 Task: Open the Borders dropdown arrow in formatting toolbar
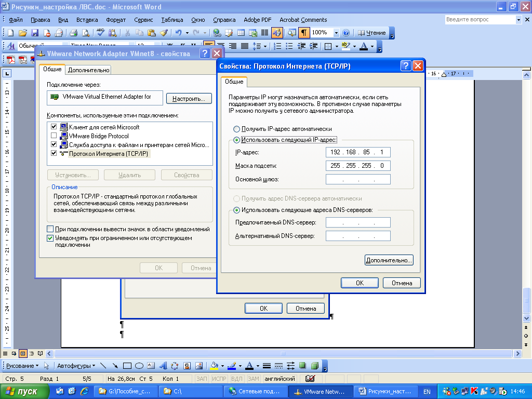337,46
